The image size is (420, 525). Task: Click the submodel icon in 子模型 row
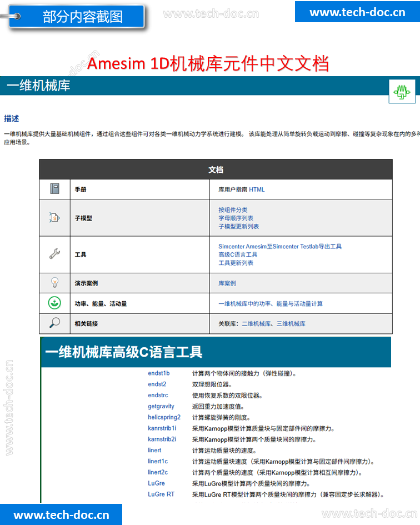click(x=54, y=218)
